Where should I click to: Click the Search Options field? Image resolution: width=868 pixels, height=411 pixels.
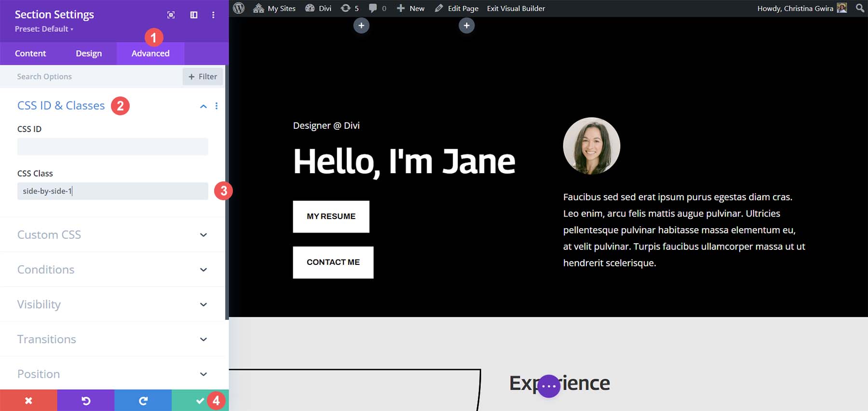click(x=92, y=76)
